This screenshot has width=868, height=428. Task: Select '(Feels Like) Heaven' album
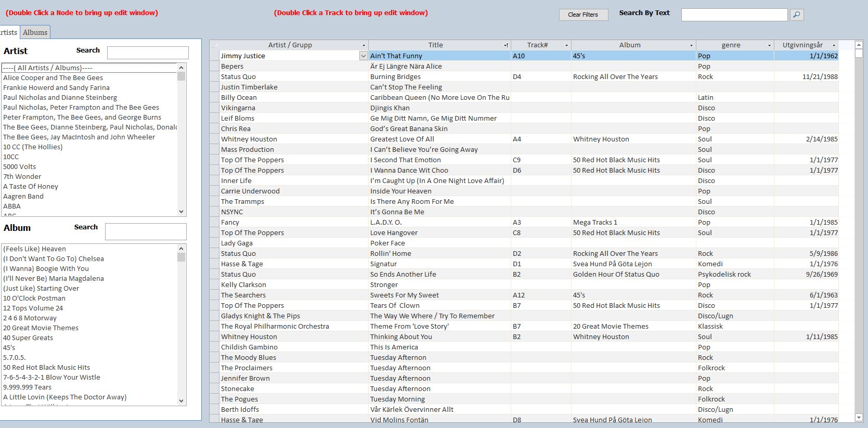(89, 249)
